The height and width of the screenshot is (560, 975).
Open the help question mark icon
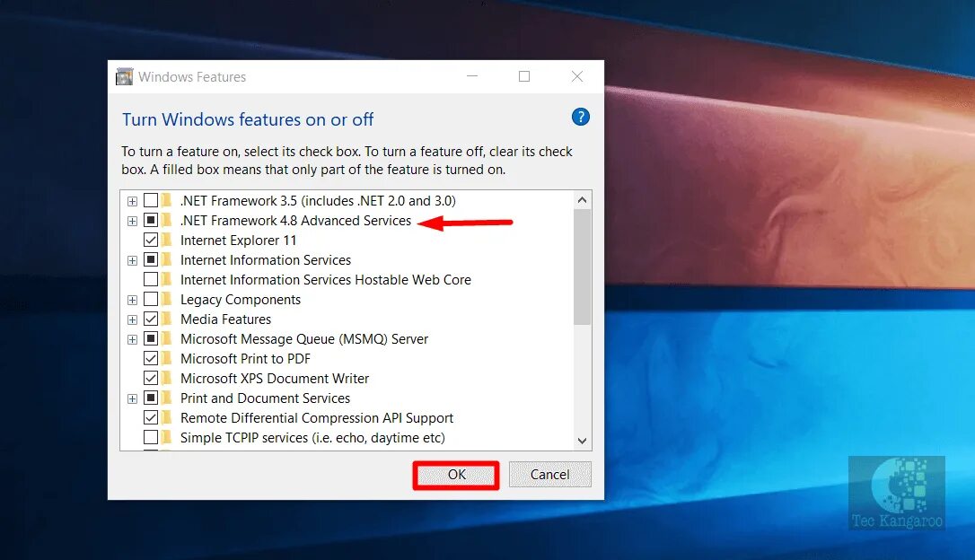(580, 117)
